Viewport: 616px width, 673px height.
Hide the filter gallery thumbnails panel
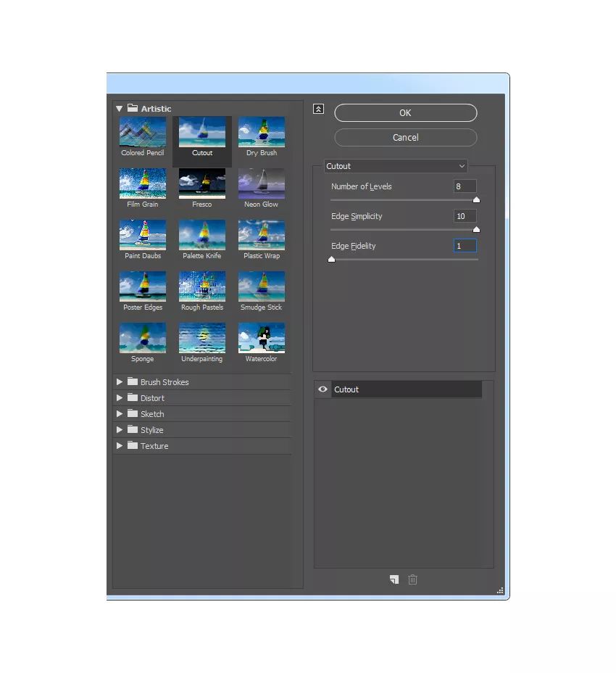click(x=318, y=109)
